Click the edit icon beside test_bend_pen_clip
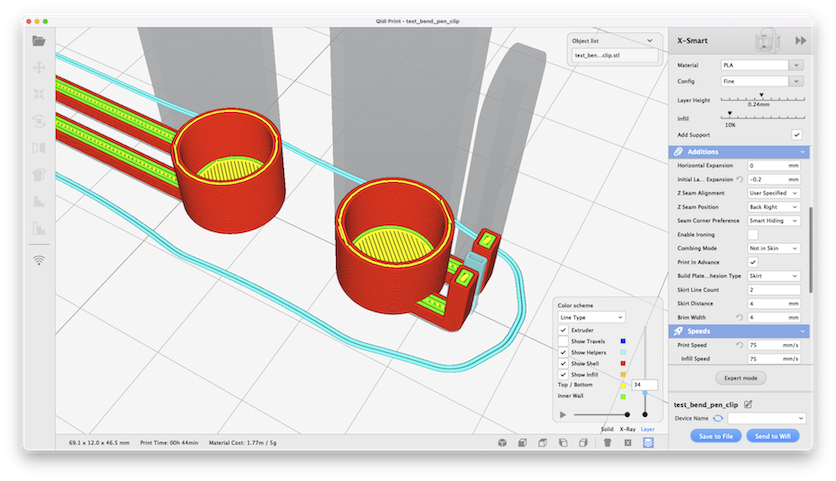Viewport: 836px width, 481px height. [748, 404]
